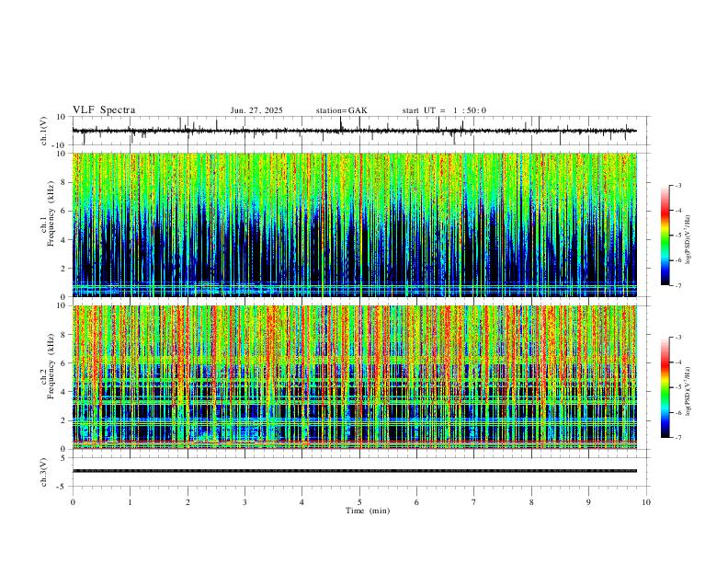Screen dimensions: 728x563
Task: Click time axis tick label "3"
Action: pyautogui.click(x=245, y=502)
